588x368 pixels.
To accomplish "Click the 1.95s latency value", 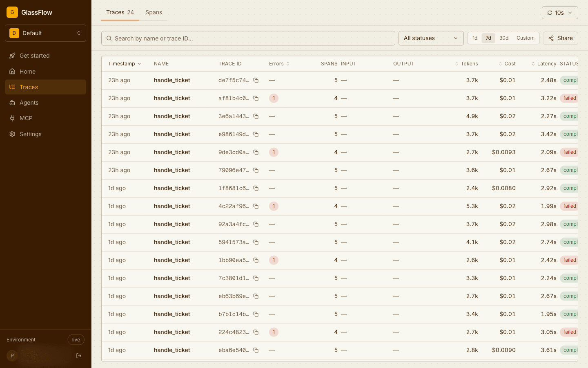I will pos(549,314).
